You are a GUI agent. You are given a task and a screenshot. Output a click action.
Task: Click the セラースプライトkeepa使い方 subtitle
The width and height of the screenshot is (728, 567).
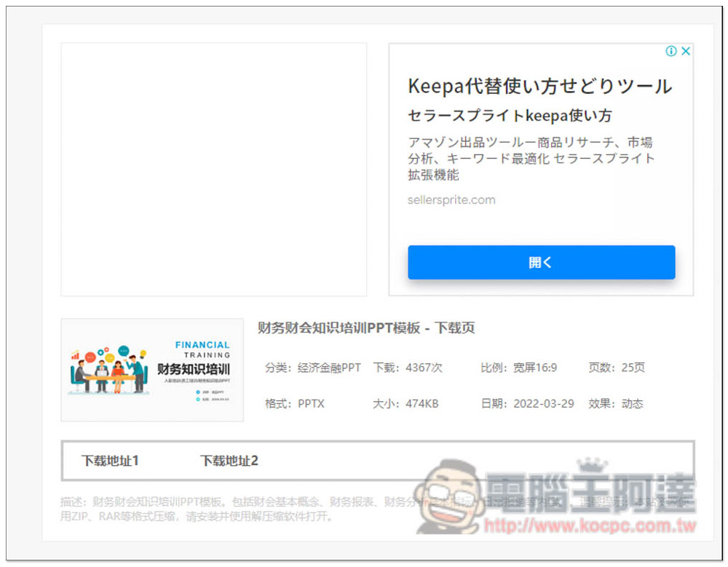pos(510,115)
